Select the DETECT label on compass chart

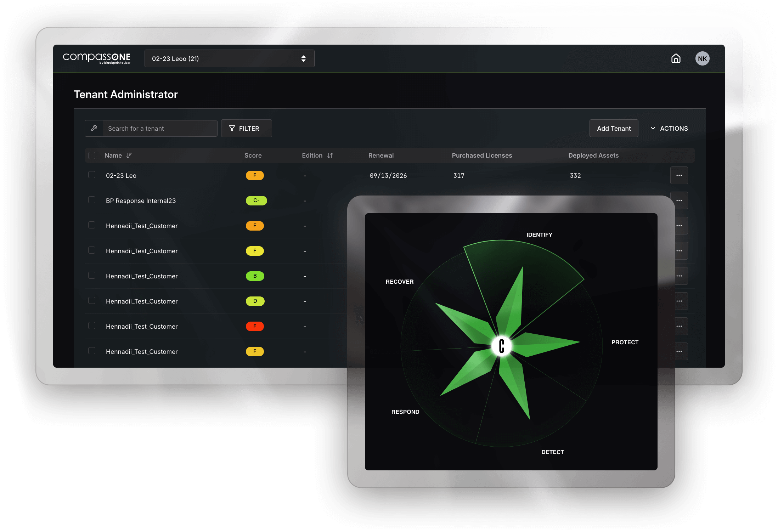tap(552, 452)
